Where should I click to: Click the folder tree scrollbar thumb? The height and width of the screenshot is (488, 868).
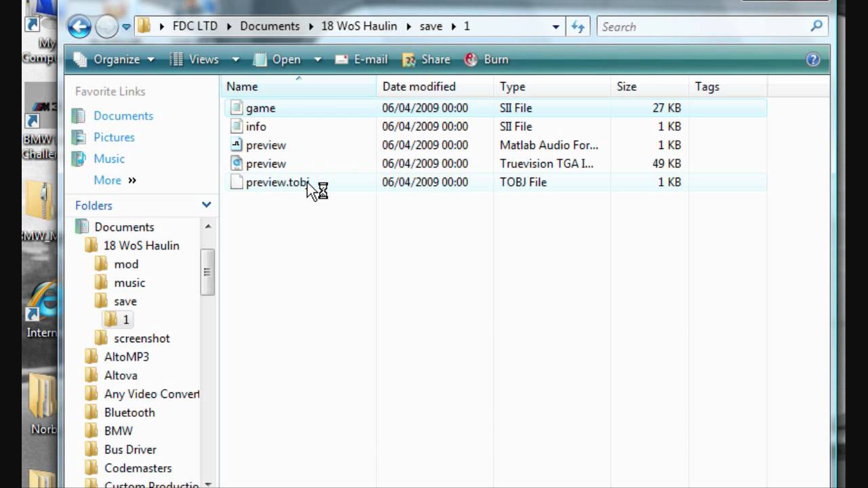(x=208, y=272)
